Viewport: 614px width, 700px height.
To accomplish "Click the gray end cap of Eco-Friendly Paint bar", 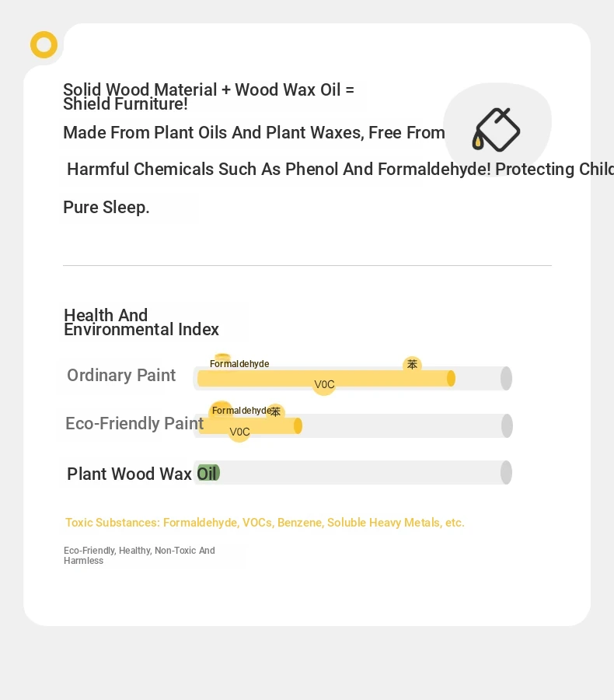I will point(507,425).
